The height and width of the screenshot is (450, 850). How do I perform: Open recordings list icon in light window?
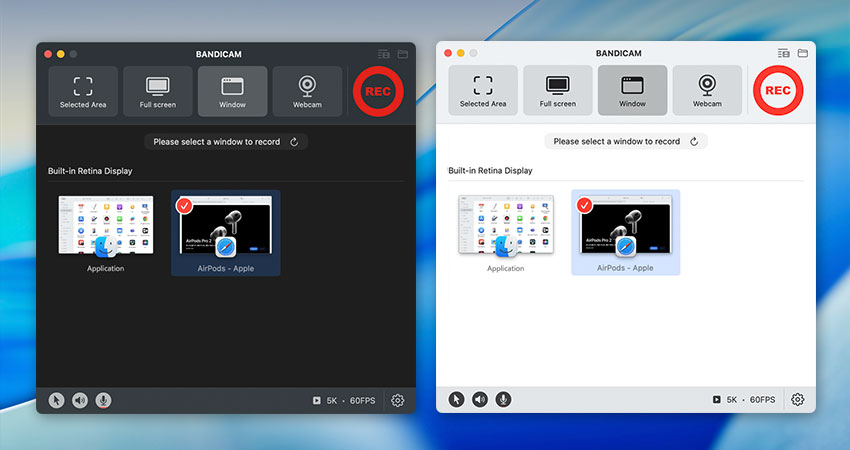click(784, 53)
